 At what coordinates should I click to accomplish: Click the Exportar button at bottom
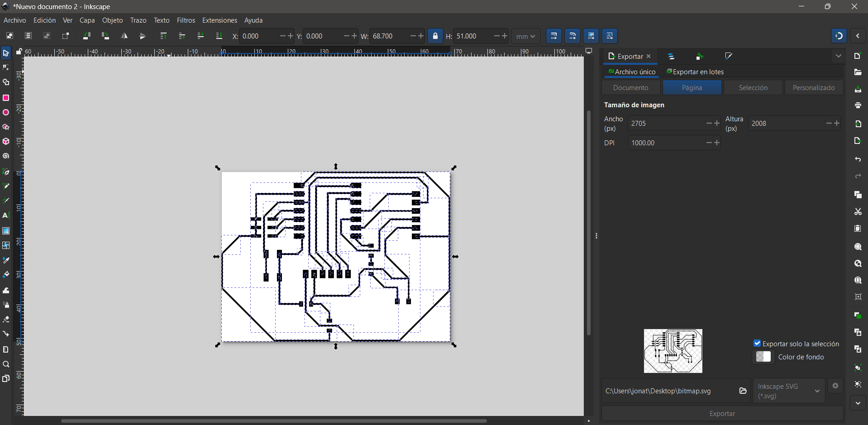point(722,414)
